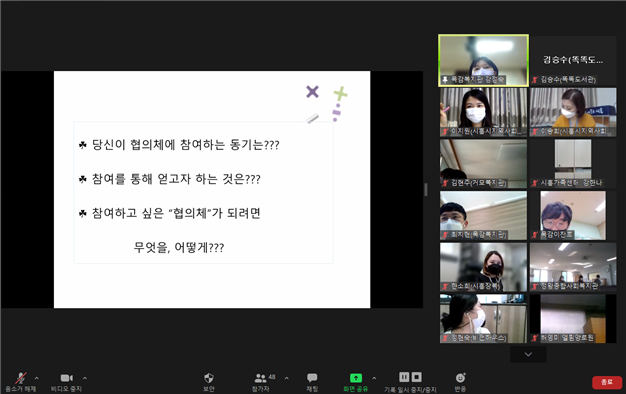Select tile of woman in black mask
Image resolution: width=626 pixels, height=394 pixels.
(x=483, y=267)
